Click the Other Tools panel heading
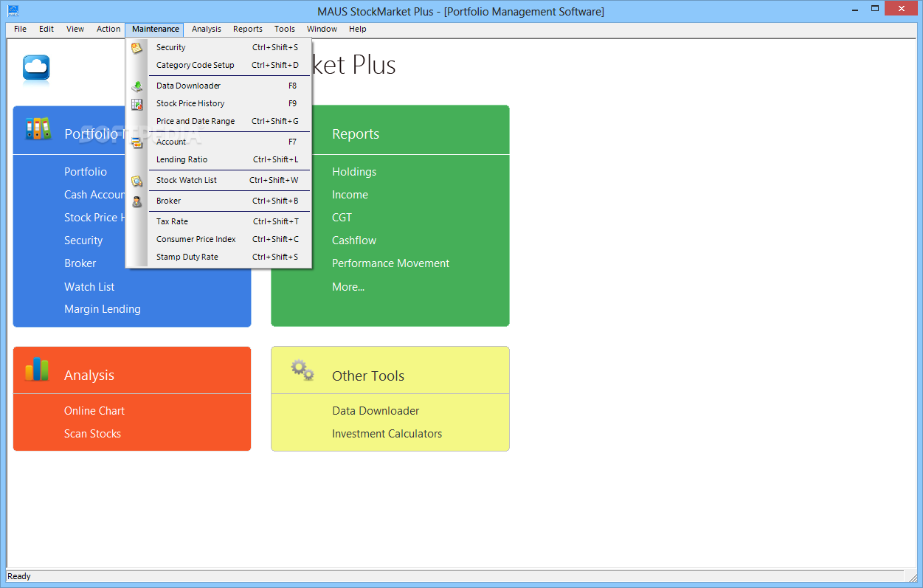Viewport: 923px width, 588px height. [x=368, y=376]
